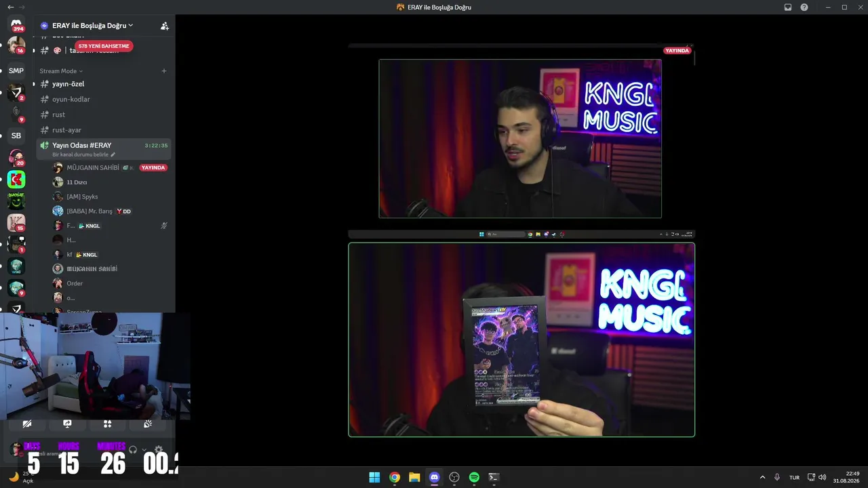Open the server icon with badge 16
The width and height of the screenshot is (868, 488).
coord(16,45)
